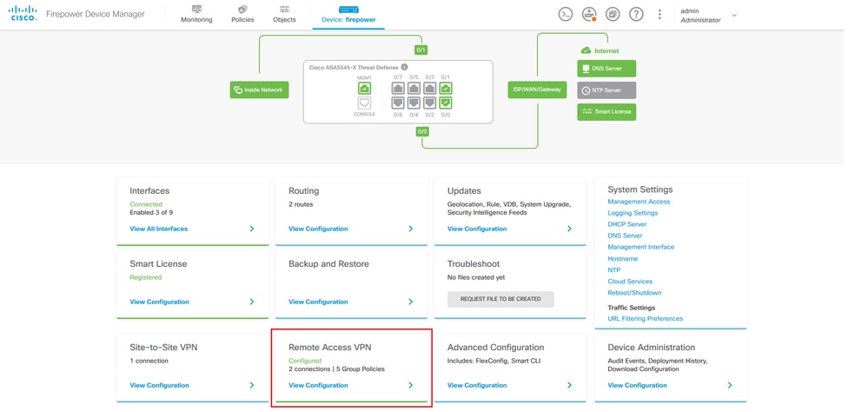Screen dimensions: 868x412
Task: Click Request File To Be Created button
Action: [x=500, y=299]
